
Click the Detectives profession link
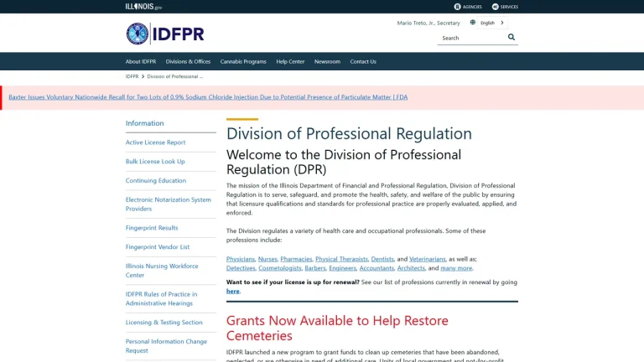click(241, 268)
